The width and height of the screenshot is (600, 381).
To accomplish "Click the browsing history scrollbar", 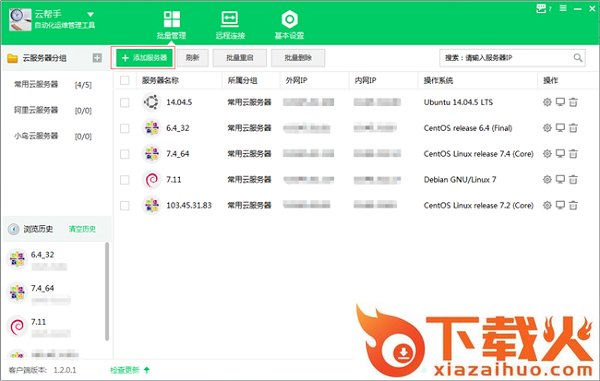I will [x=107, y=291].
